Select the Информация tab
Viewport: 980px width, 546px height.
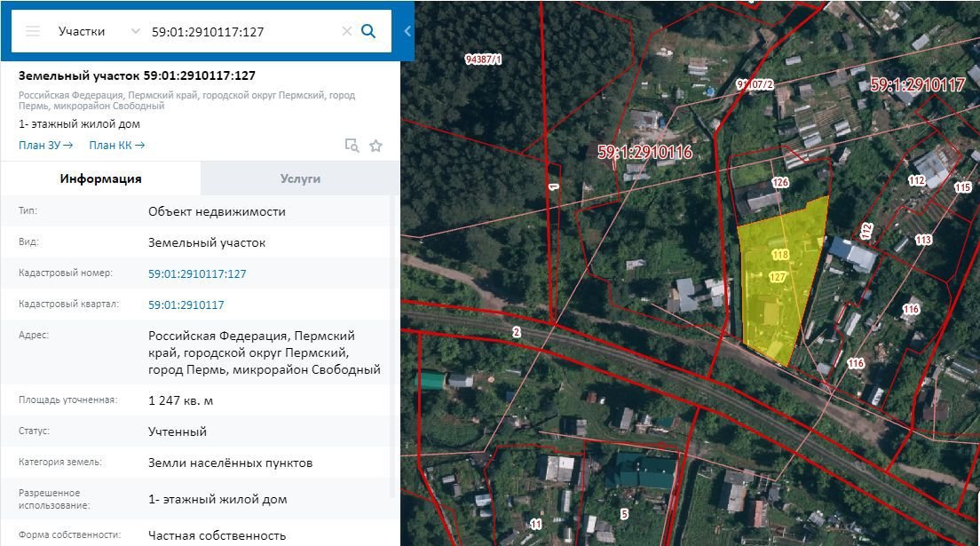click(100, 178)
